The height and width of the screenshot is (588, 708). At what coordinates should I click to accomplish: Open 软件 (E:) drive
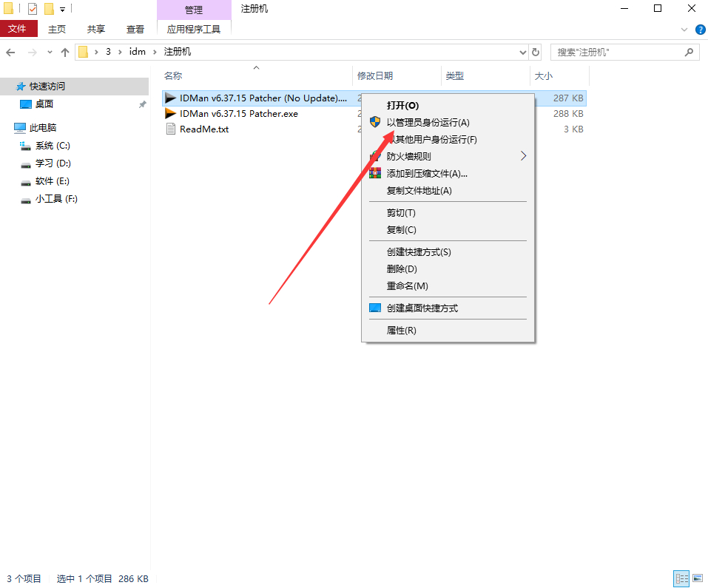(53, 181)
